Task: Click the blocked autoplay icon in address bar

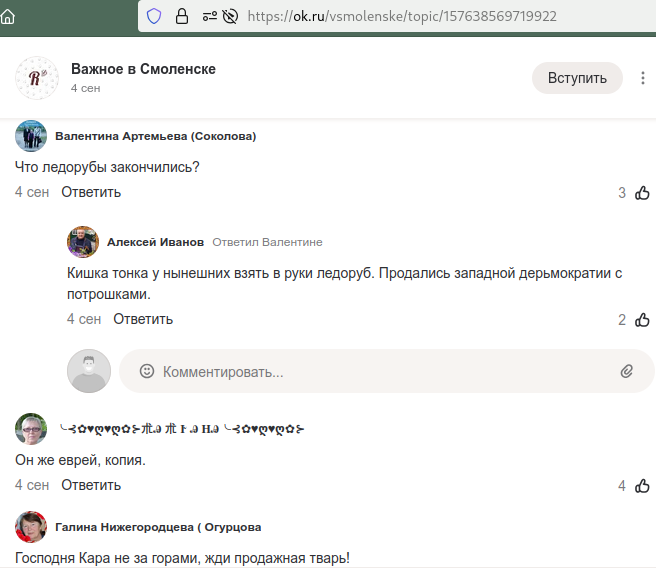Action: (x=230, y=17)
